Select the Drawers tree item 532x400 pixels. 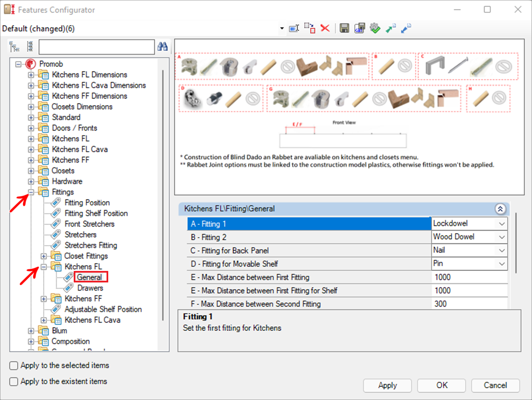tap(90, 288)
